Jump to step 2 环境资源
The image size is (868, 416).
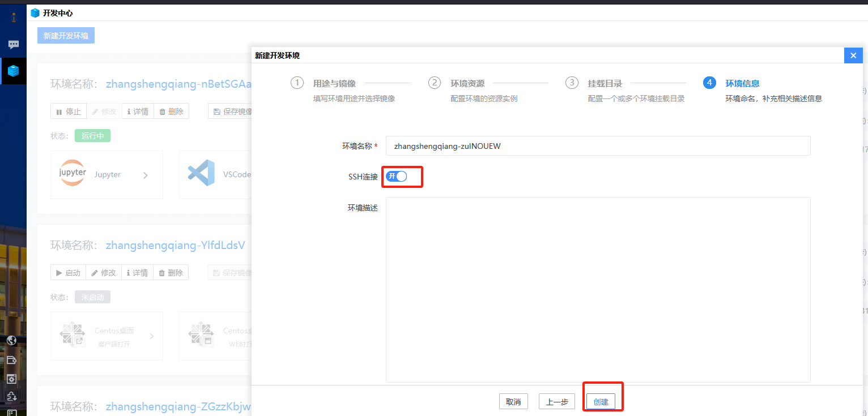tap(467, 83)
